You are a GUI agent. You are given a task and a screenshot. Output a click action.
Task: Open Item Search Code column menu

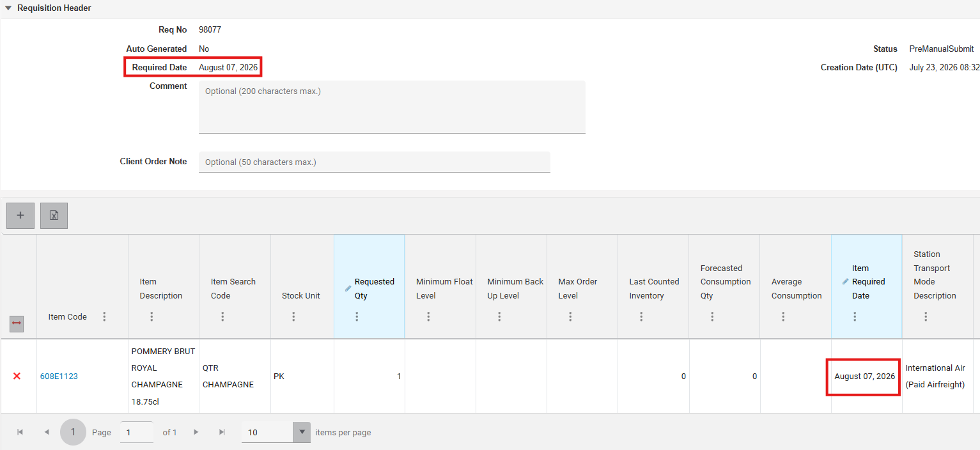222,316
